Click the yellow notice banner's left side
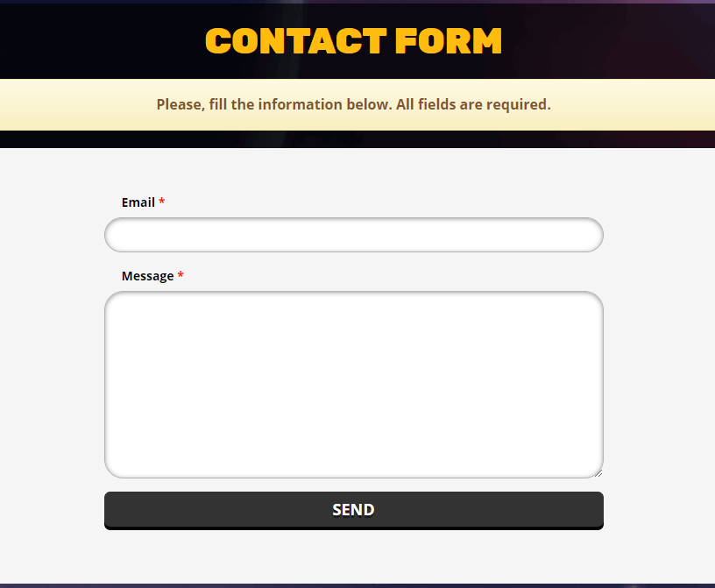Viewport: 715px width, 588px height. tap(53, 104)
